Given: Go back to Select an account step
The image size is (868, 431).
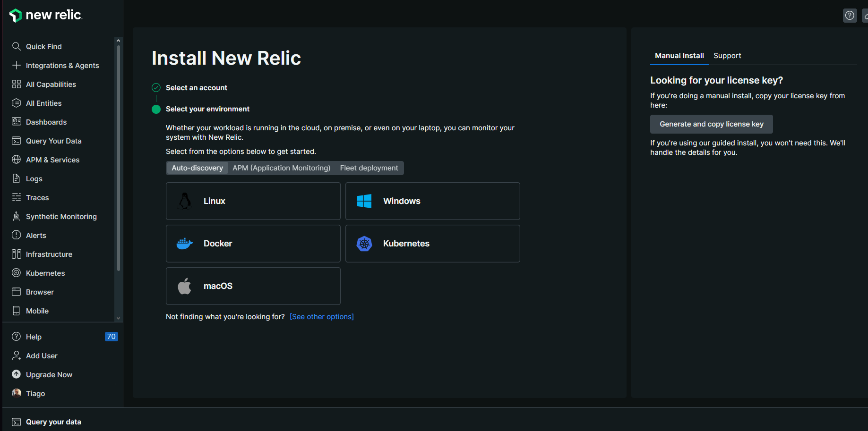Looking at the screenshot, I should 197,88.
